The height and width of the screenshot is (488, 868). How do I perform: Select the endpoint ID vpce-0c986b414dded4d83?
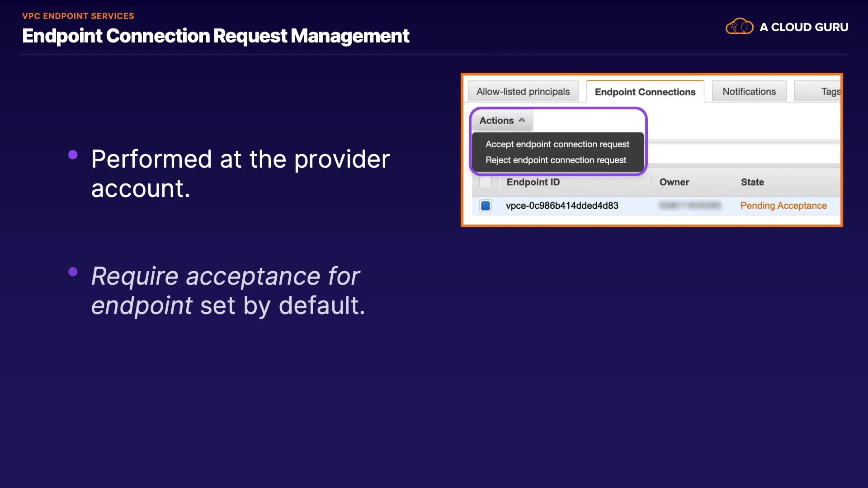562,206
